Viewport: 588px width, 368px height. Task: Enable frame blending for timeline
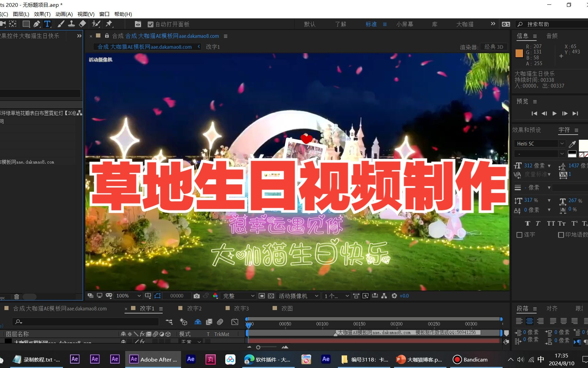click(209, 322)
